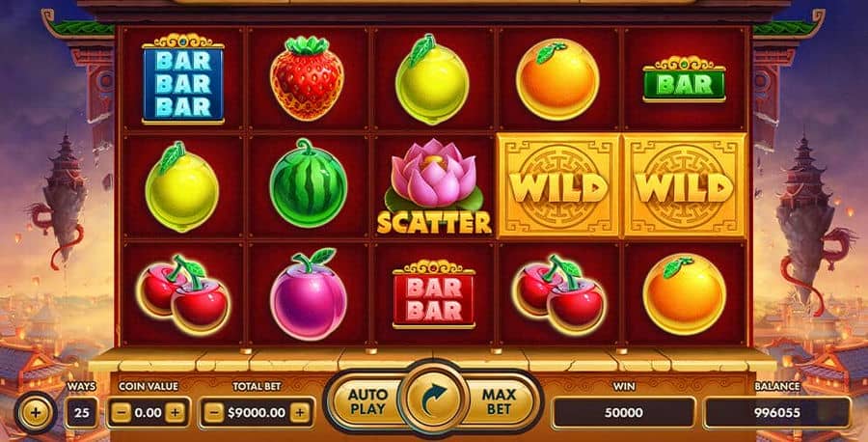Select the cherries in the bottom-left reel
Image resolution: width=868 pixels, height=442 pixels.
point(182,294)
